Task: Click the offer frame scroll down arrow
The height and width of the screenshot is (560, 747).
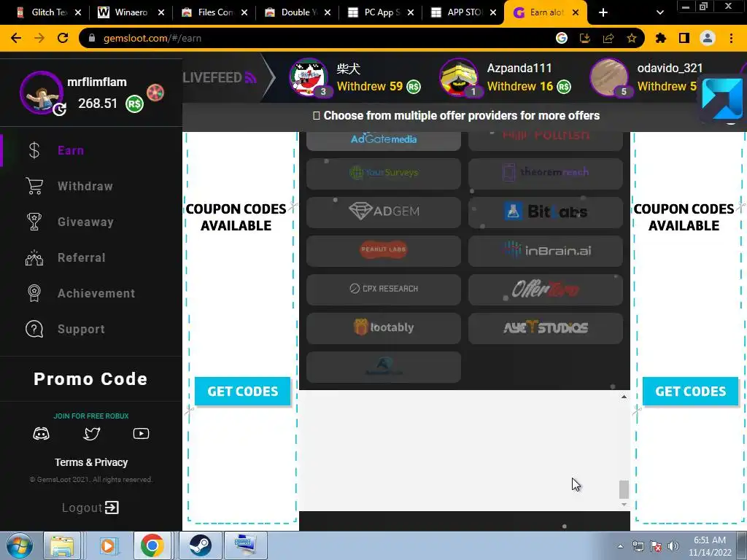Action: point(624,505)
